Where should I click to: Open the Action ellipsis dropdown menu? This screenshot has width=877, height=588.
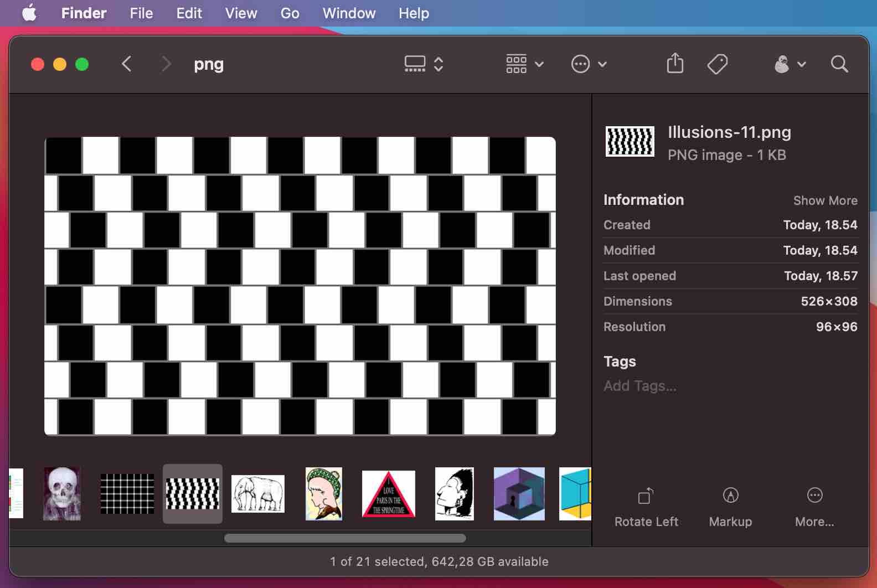(589, 64)
